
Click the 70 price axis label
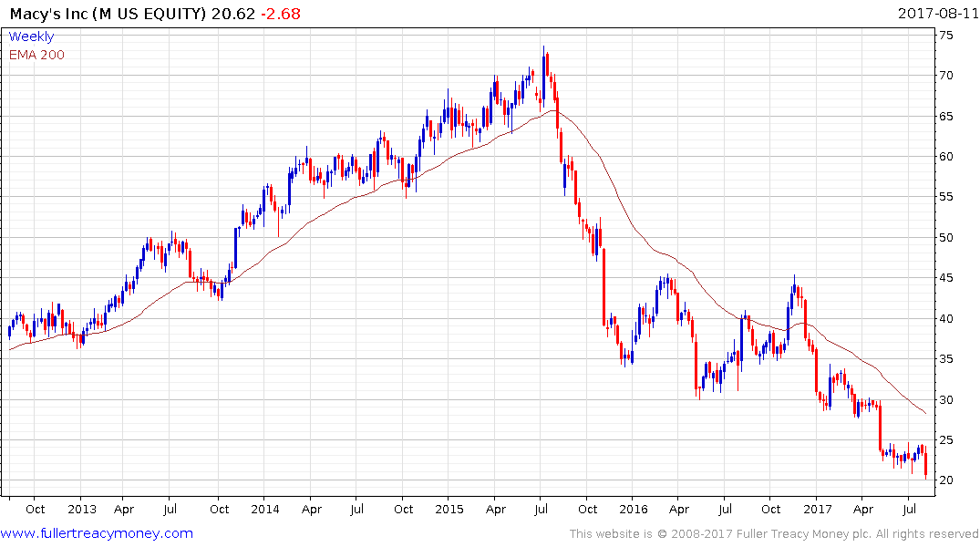946,76
